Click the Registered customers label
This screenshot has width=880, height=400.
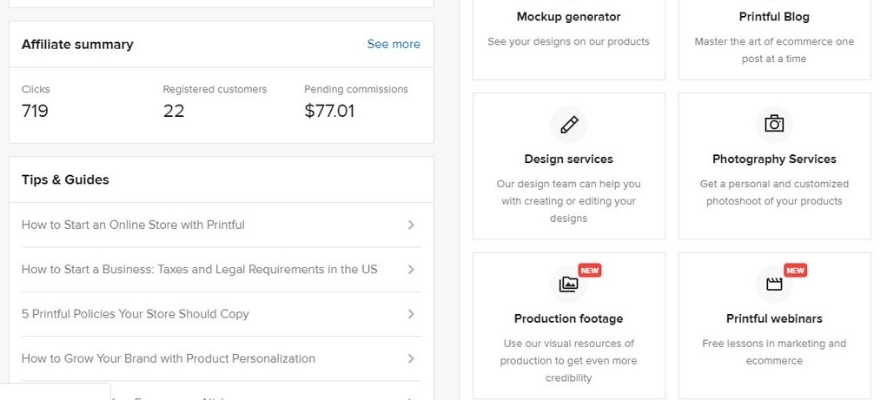tap(215, 89)
